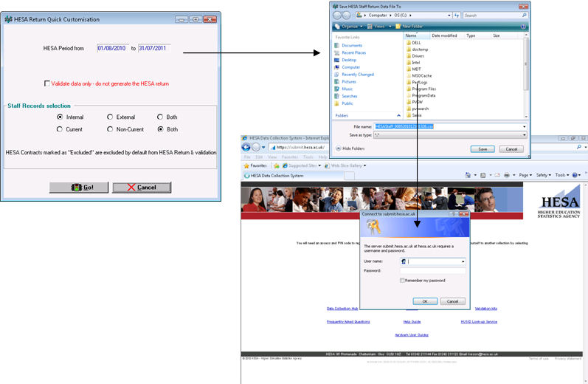Select the HESA Data Collection System tab
The image size is (588, 384).
point(292,175)
